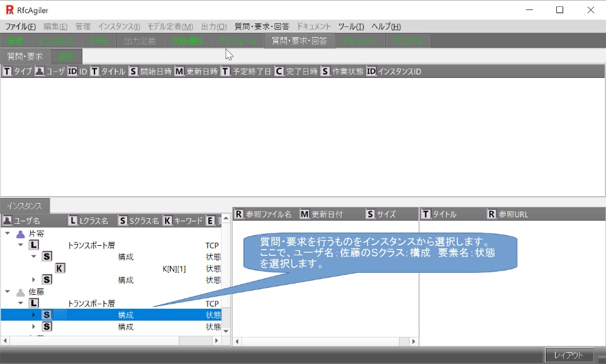Collapse the 佐藤 user node
The image size is (606, 364).
coord(8,292)
